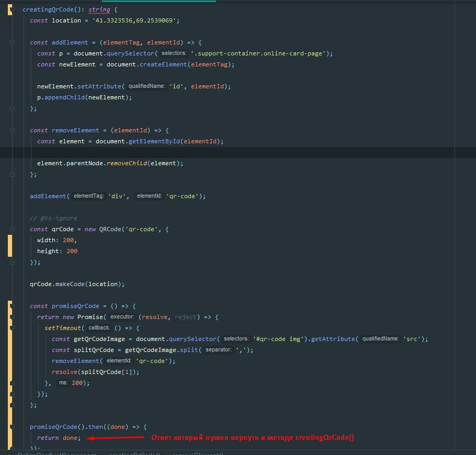Click the width value 200
This screenshot has height=455, width=476.
69,240
